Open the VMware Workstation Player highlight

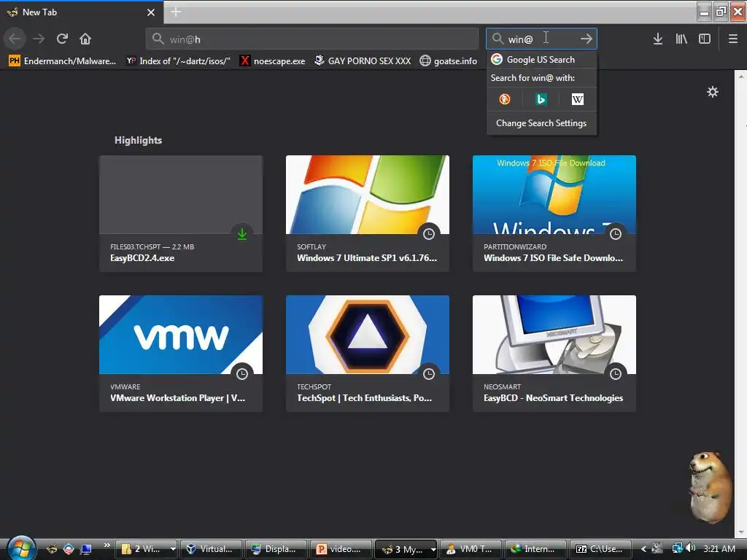pyautogui.click(x=181, y=354)
